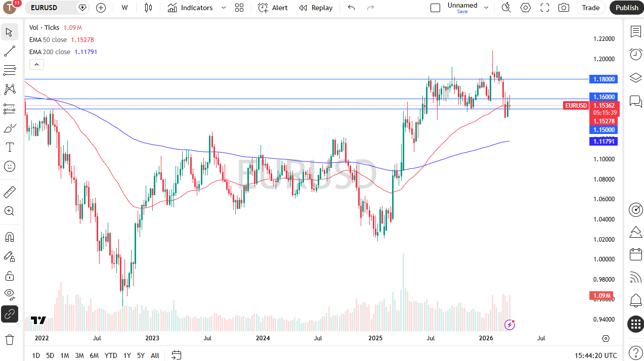This screenshot has height=361, width=644.
Task: Open the emoji icons tool
Action: (x=9, y=166)
